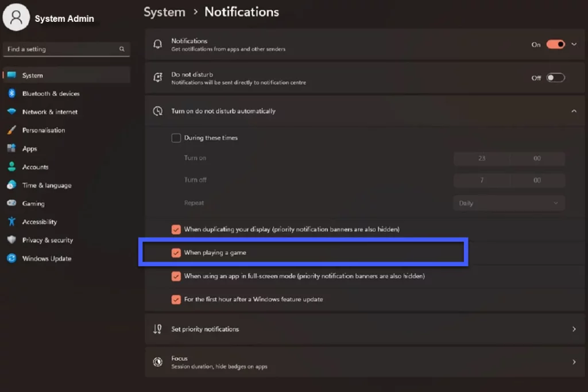Click the System breadcrumb link

(165, 12)
